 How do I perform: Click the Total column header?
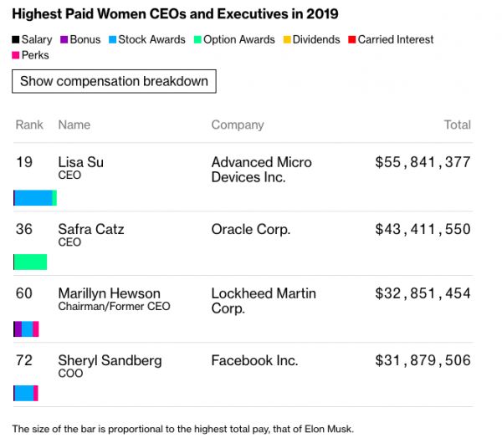(x=457, y=125)
